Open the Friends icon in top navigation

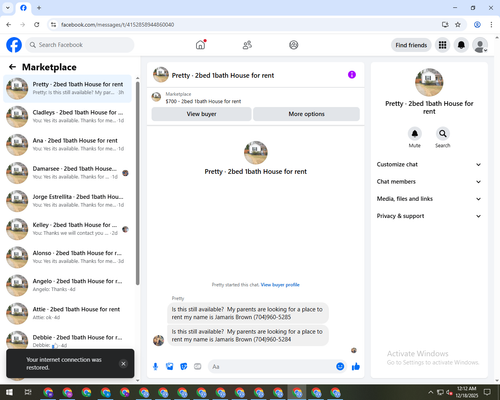(247, 45)
